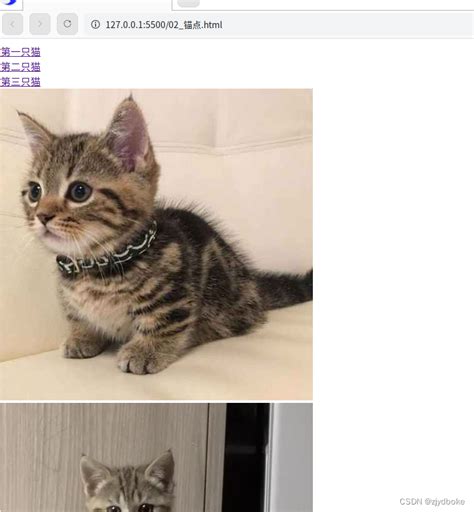Screen dimensions: 474x512
Task: Click the black door gap in second photo
Action: 246,458
